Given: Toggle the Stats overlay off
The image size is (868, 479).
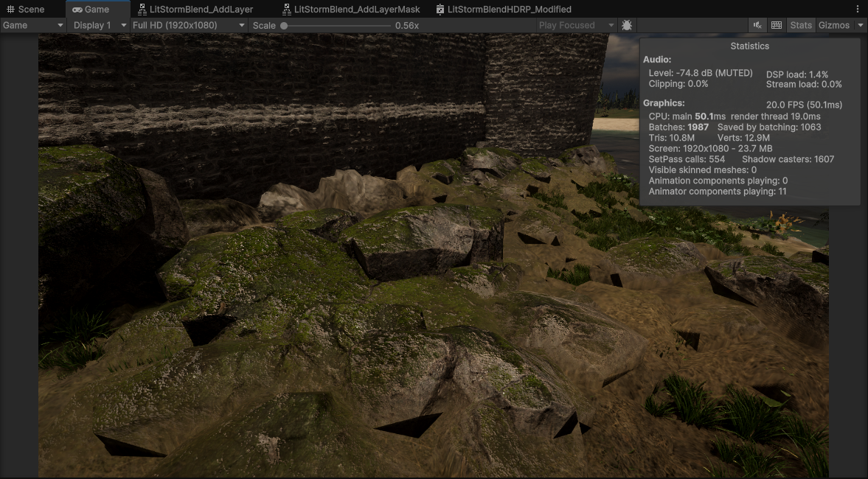Looking at the screenshot, I should 801,24.
